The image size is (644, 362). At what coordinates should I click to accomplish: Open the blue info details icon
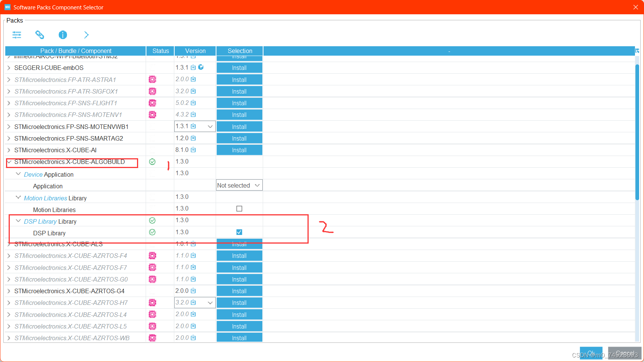[63, 35]
